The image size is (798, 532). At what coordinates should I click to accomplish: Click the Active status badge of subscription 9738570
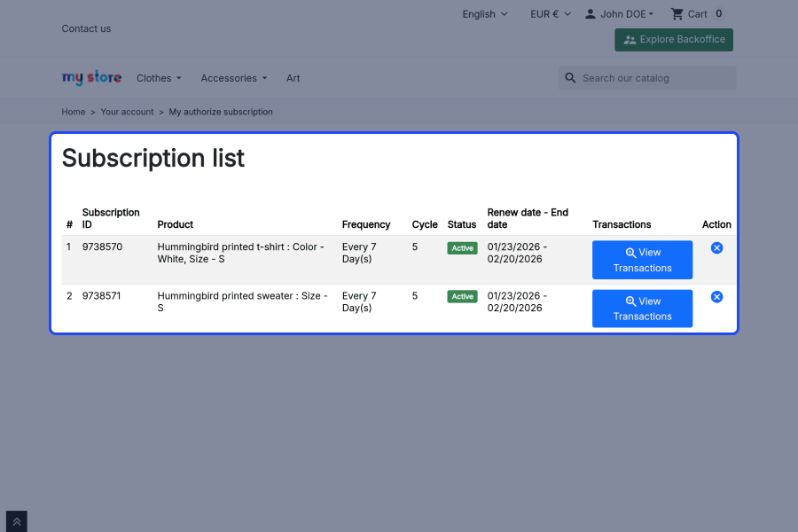tap(462, 248)
